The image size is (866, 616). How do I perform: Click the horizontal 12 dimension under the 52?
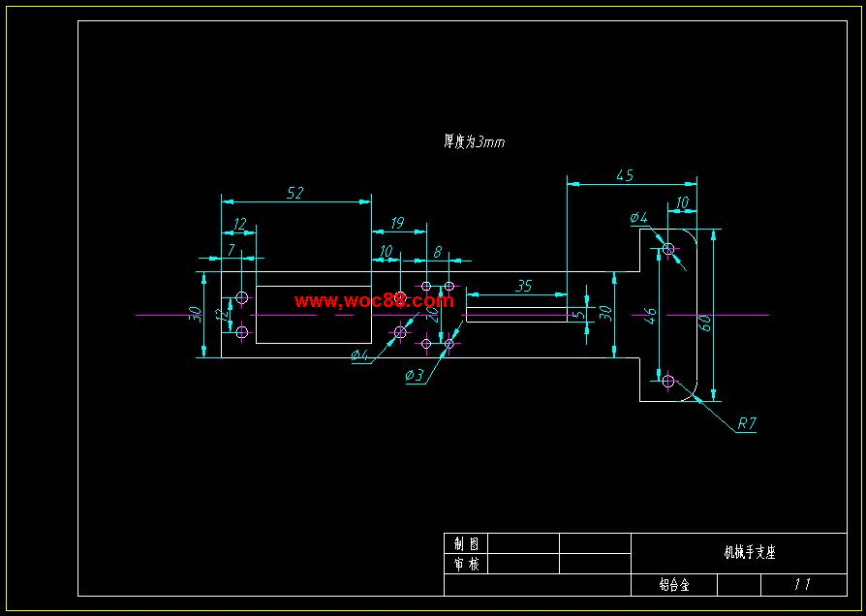(239, 224)
